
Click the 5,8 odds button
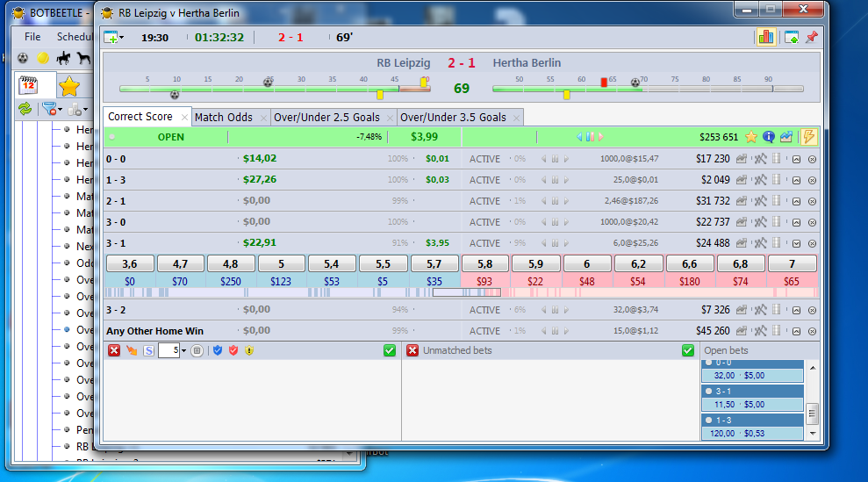click(x=484, y=263)
